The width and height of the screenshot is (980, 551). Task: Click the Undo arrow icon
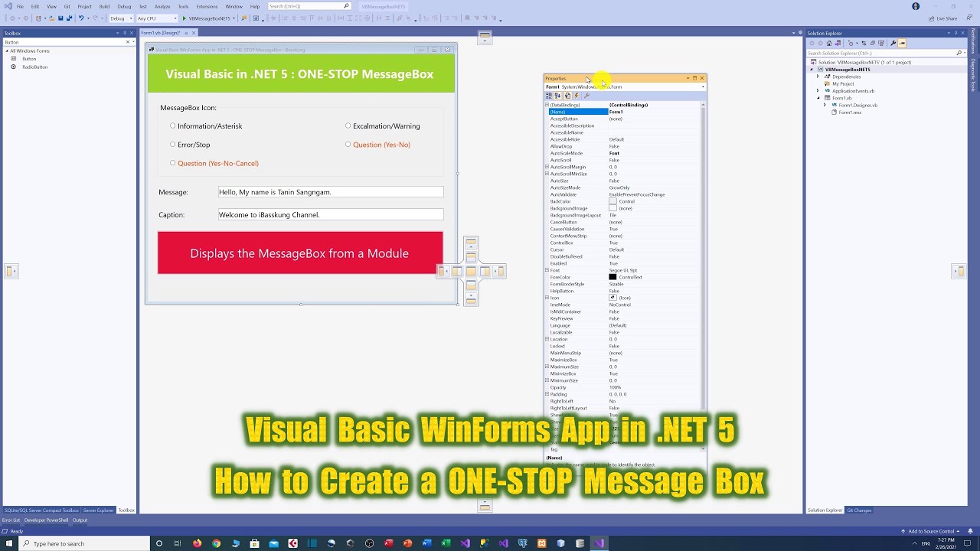tap(81, 18)
